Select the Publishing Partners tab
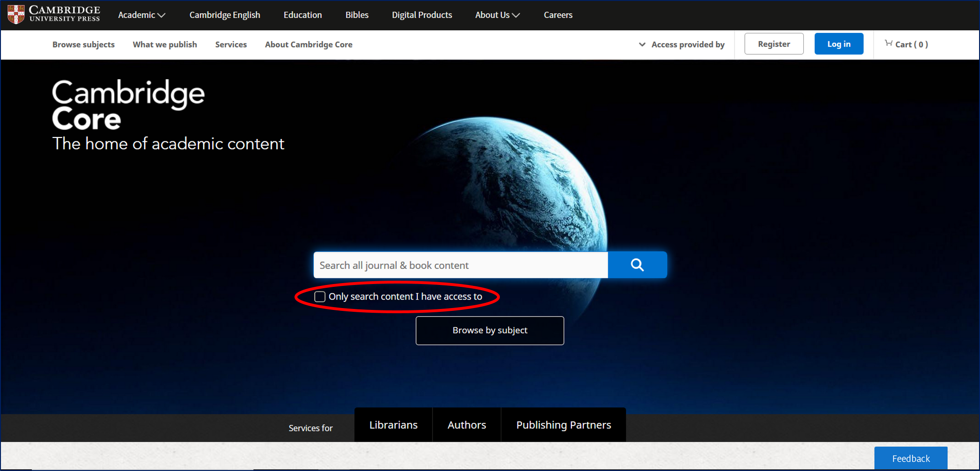Image resolution: width=980 pixels, height=471 pixels. [563, 425]
